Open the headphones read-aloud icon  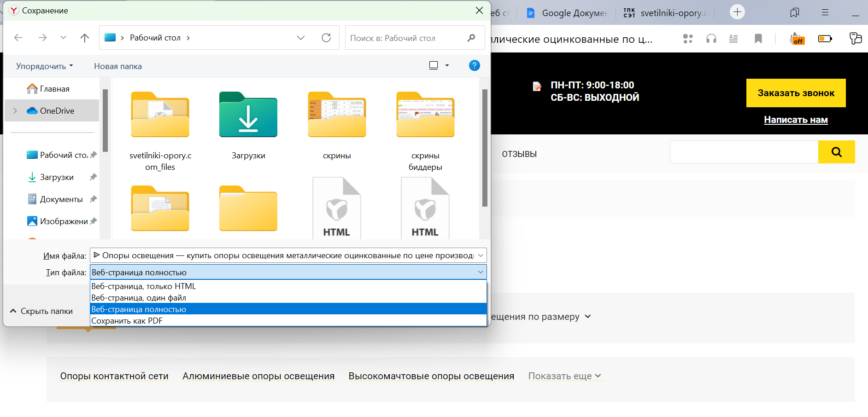711,39
